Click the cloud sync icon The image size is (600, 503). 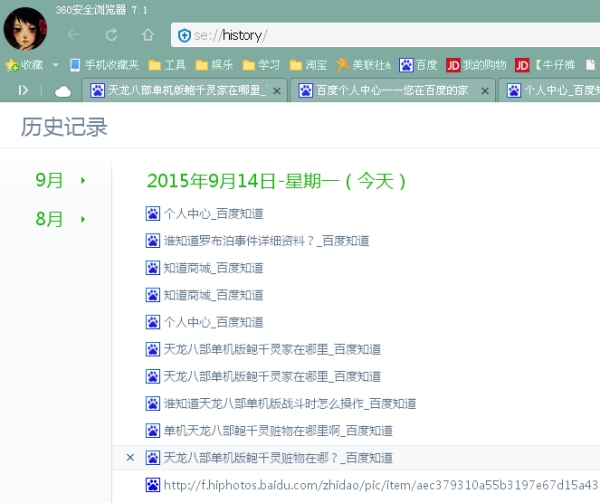click(x=63, y=91)
